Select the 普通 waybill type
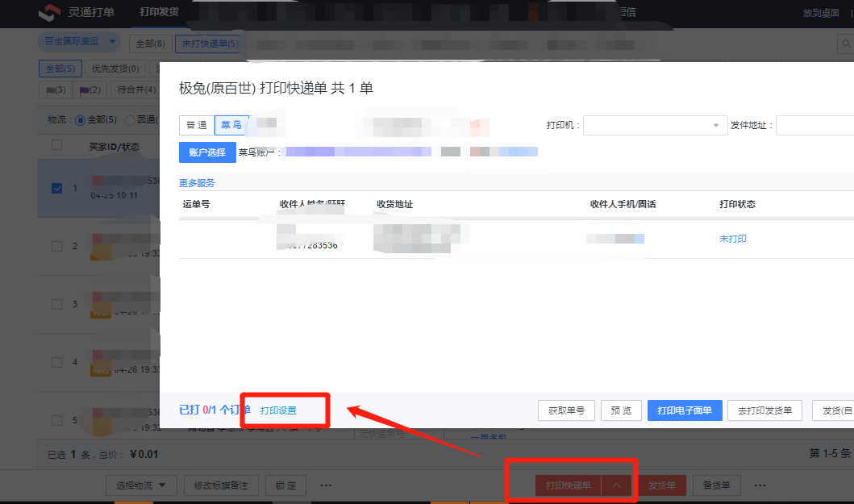 point(197,125)
